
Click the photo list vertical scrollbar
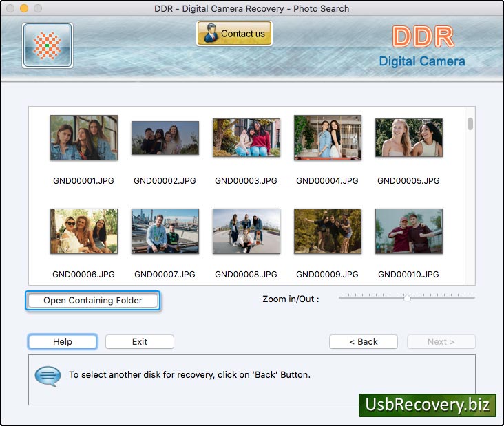click(x=470, y=124)
